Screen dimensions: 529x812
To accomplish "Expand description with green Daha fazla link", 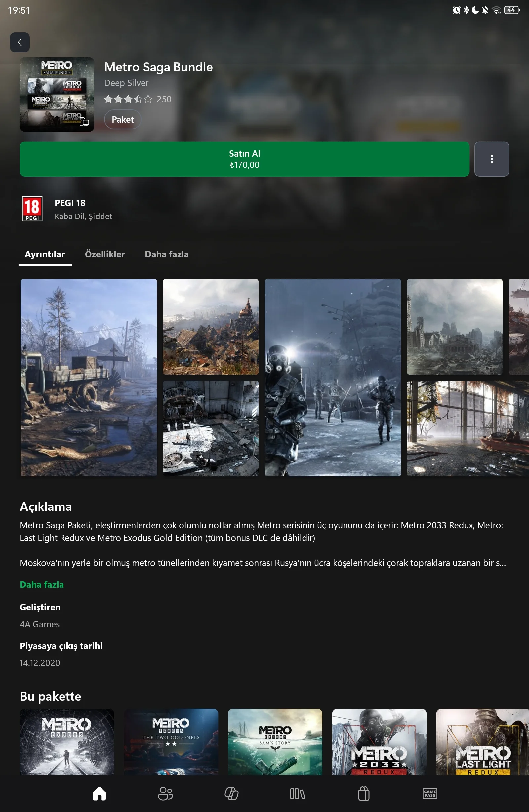I will (x=42, y=585).
